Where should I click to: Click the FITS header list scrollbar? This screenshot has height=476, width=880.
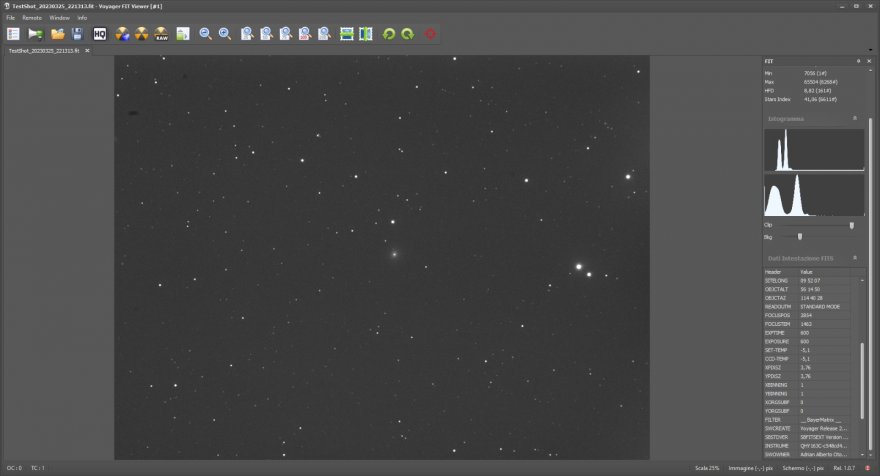click(x=860, y=380)
